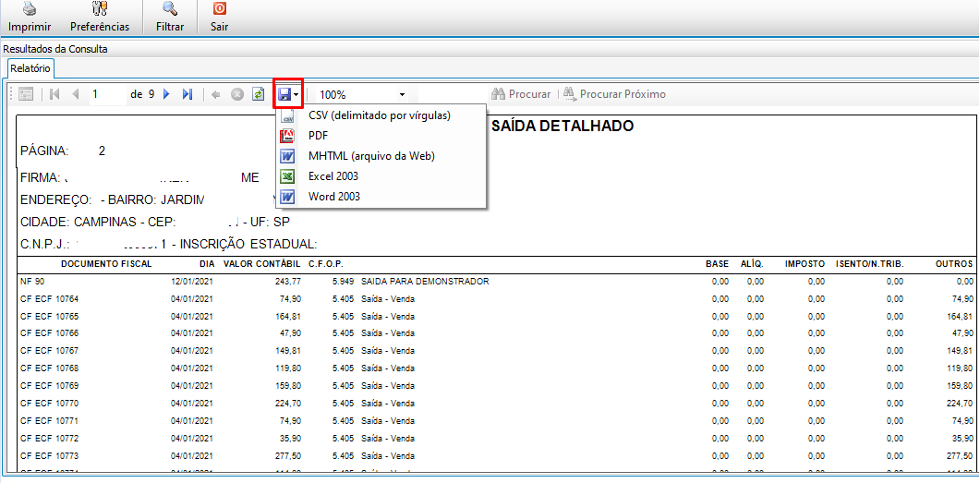Click SAIDA PARA DEMONSTRADOR text
980x483 pixels.
tap(425, 281)
